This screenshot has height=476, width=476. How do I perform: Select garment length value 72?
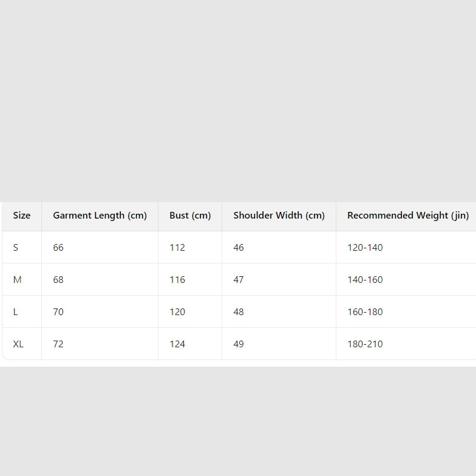[58, 344]
